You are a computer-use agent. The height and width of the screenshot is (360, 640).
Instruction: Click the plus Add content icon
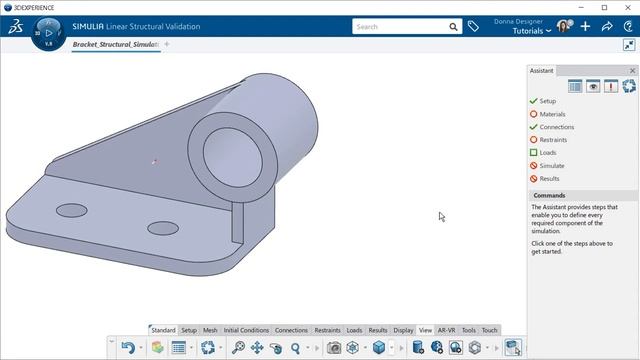click(x=585, y=27)
